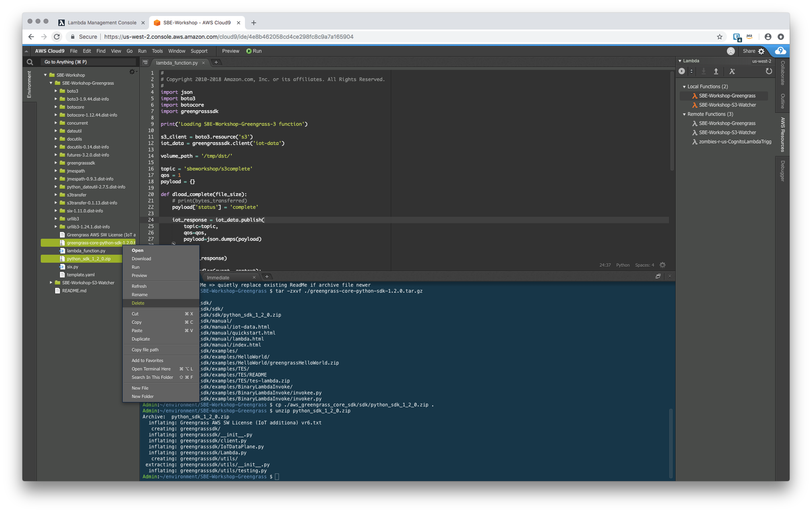This screenshot has height=513, width=812.
Task: Collapse the SBE-Workshop-Greengrass folder
Action: (51, 83)
